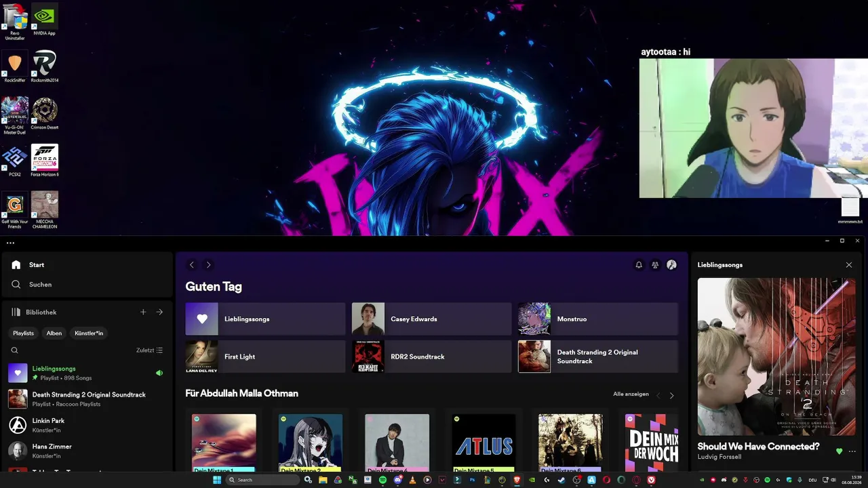
Task: Select the mmmmm.txt desktop file
Action: click(850, 209)
